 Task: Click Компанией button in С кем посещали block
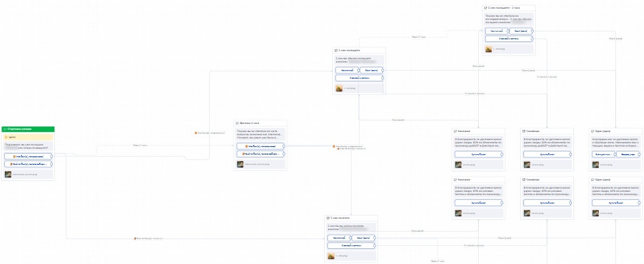click(347, 70)
